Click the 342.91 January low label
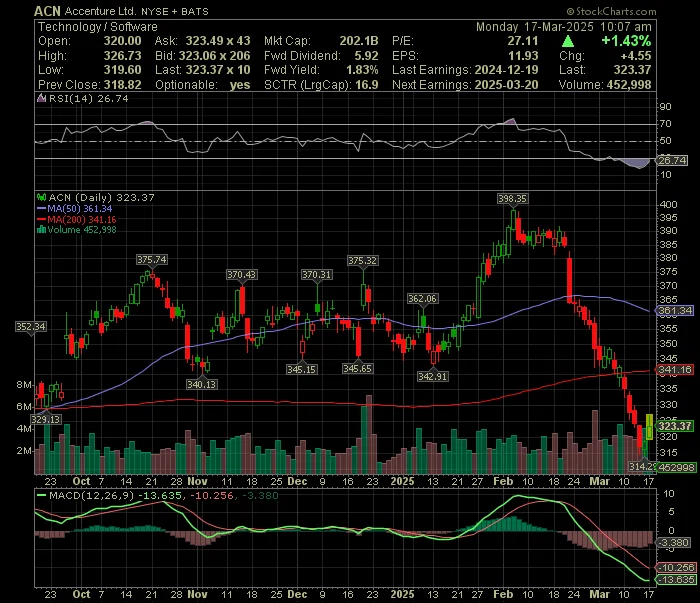Viewport: 700px width, 603px height. tap(433, 376)
